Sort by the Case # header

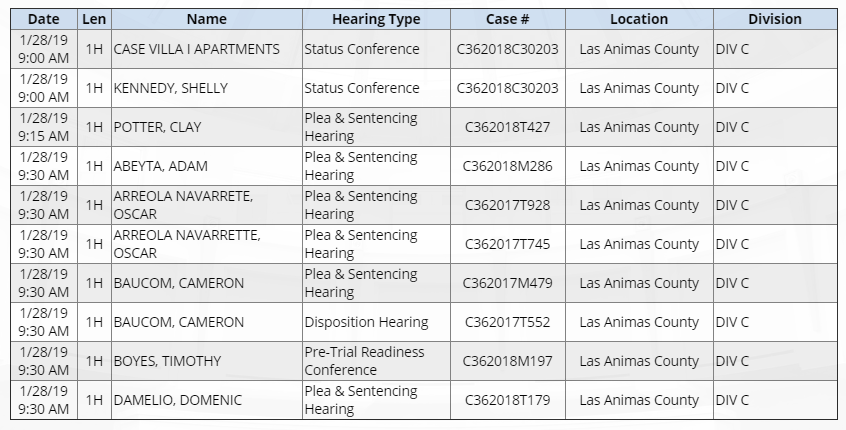click(508, 19)
